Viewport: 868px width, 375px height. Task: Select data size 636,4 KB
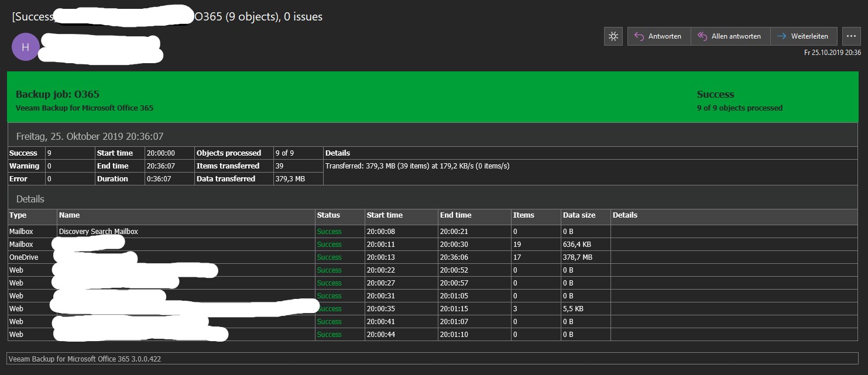(x=577, y=245)
